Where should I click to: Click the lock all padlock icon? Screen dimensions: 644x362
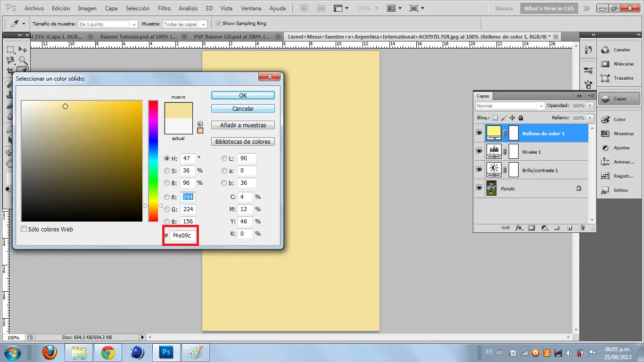click(x=520, y=118)
